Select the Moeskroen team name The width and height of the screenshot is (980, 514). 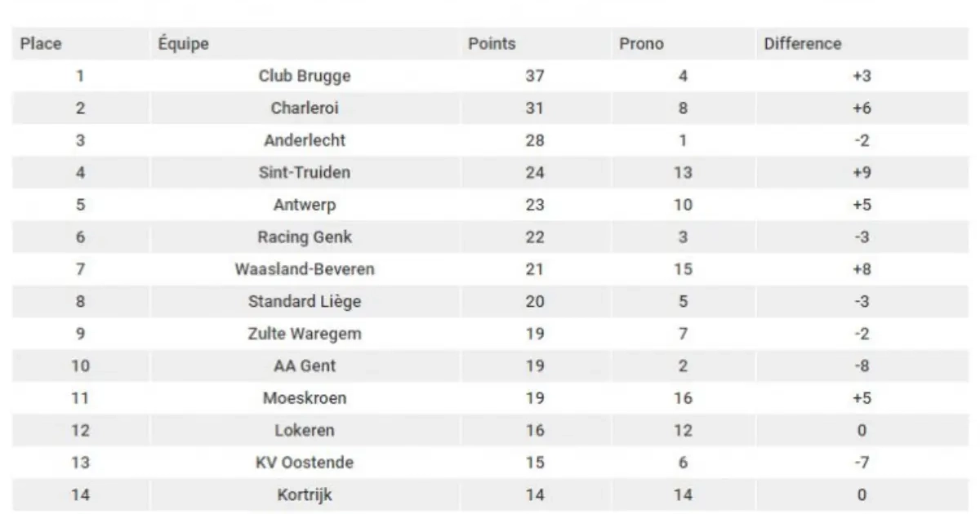305,398
